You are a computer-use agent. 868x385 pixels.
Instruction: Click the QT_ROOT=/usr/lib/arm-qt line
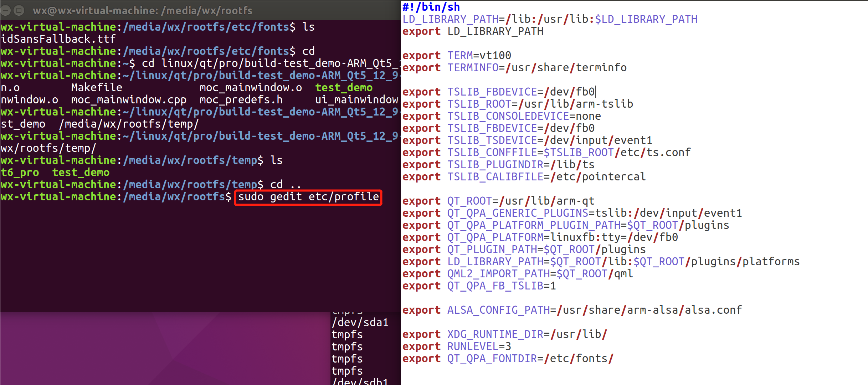click(498, 201)
